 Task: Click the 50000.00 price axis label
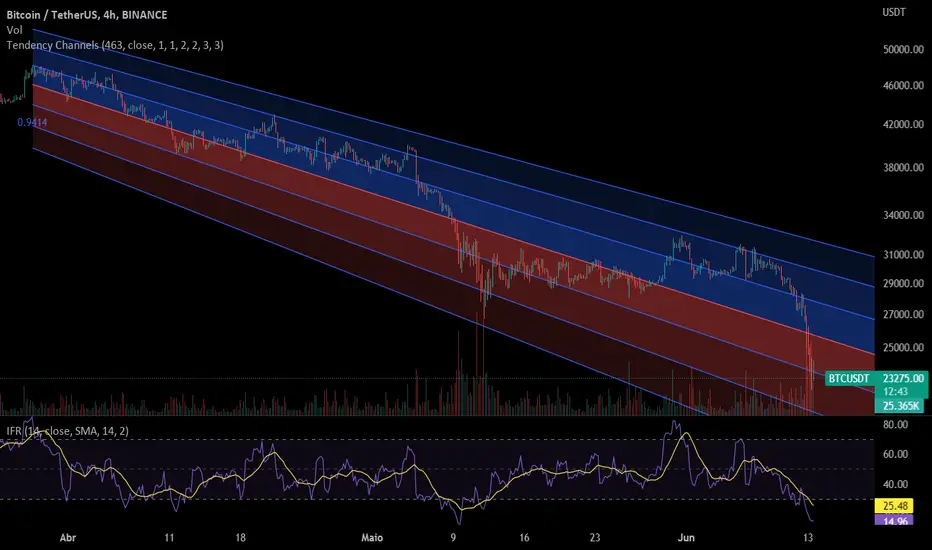903,50
